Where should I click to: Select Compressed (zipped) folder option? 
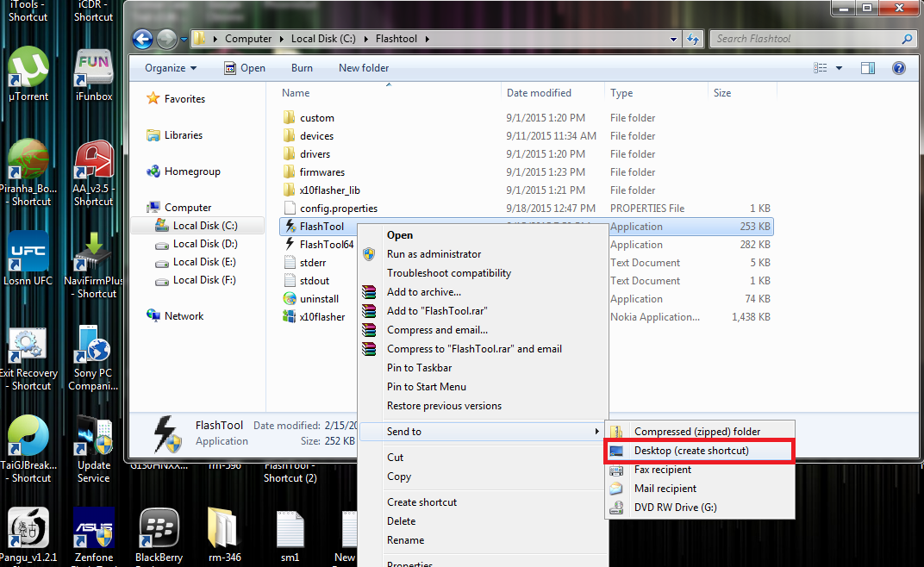tap(700, 432)
